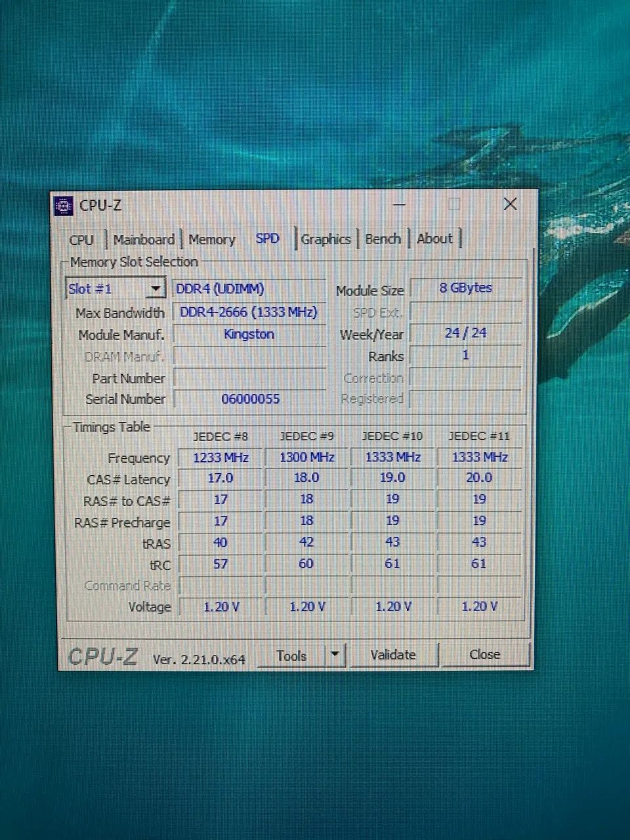This screenshot has width=630, height=840.
Task: Click the CAS# Latency 17.0 cell
Action: pos(220,478)
